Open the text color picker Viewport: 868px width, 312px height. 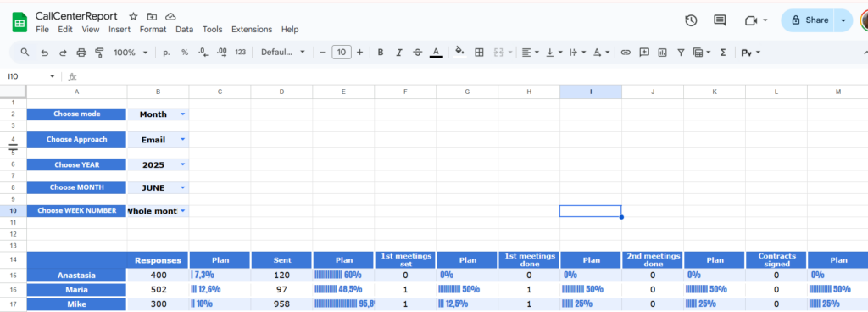click(437, 53)
